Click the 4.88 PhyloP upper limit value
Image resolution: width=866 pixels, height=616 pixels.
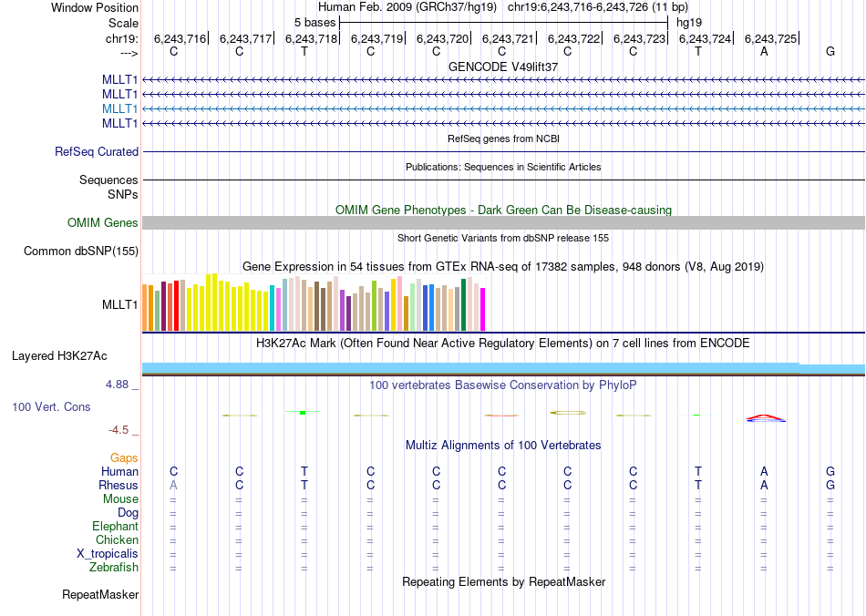tap(117, 385)
